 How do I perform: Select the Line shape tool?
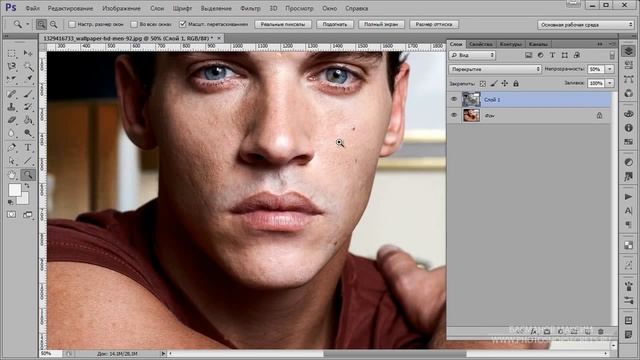click(28, 161)
